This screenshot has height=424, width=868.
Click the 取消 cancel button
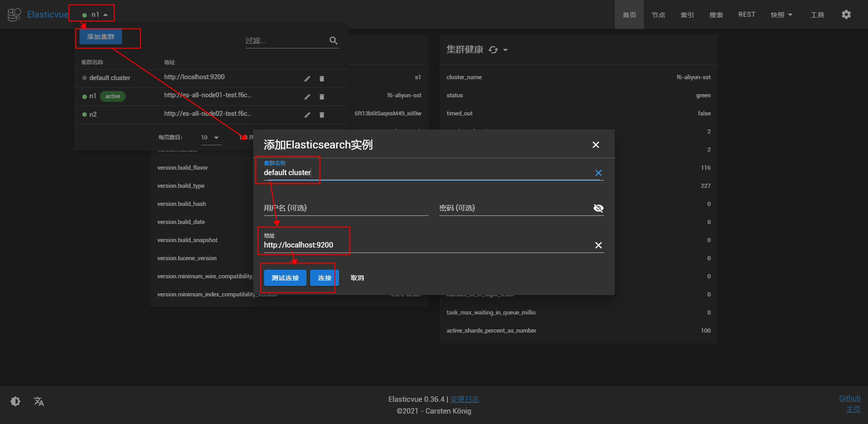click(x=357, y=278)
